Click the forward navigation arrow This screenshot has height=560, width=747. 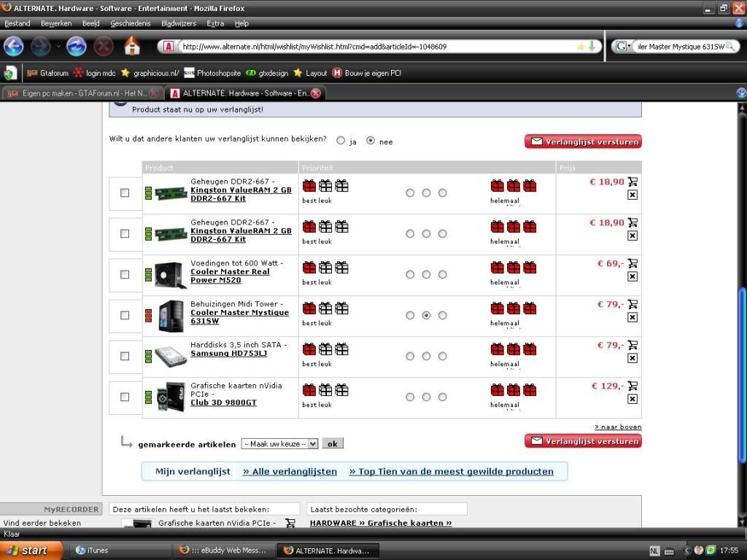click(x=41, y=46)
